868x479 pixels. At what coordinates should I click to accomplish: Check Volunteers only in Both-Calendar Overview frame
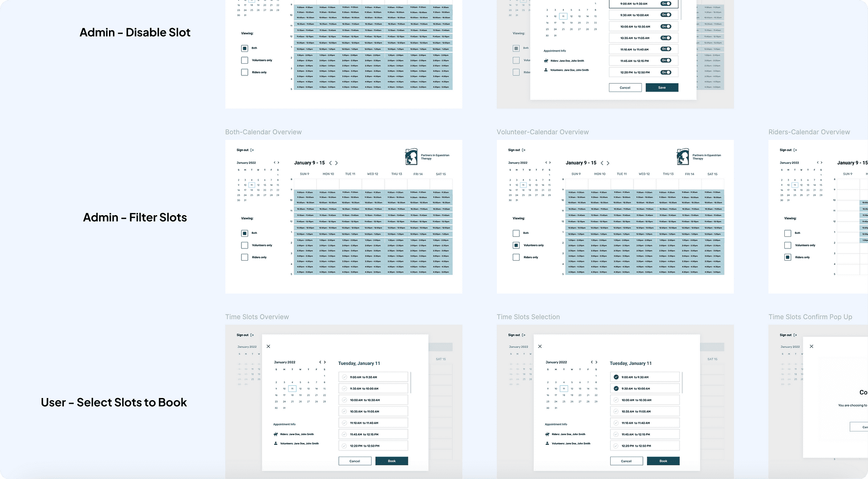244,245
